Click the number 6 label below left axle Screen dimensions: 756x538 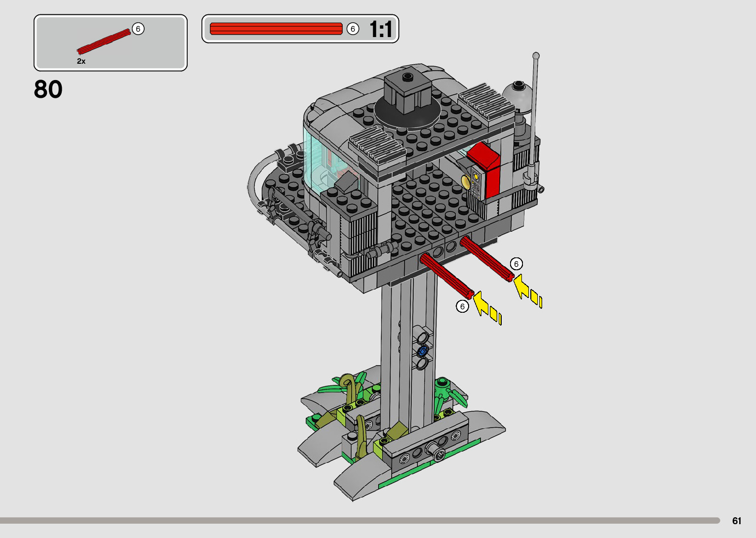pos(462,306)
